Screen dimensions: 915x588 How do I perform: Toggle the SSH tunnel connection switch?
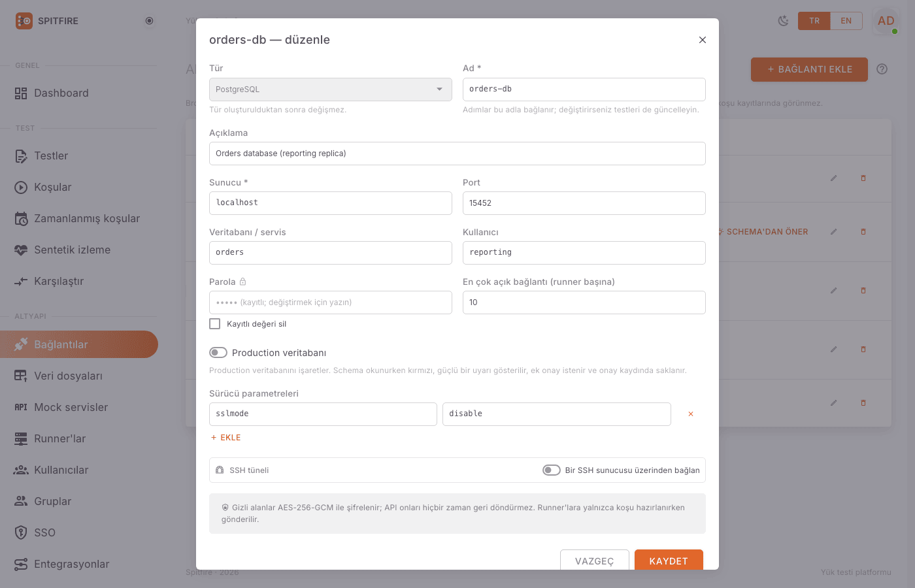click(x=552, y=470)
